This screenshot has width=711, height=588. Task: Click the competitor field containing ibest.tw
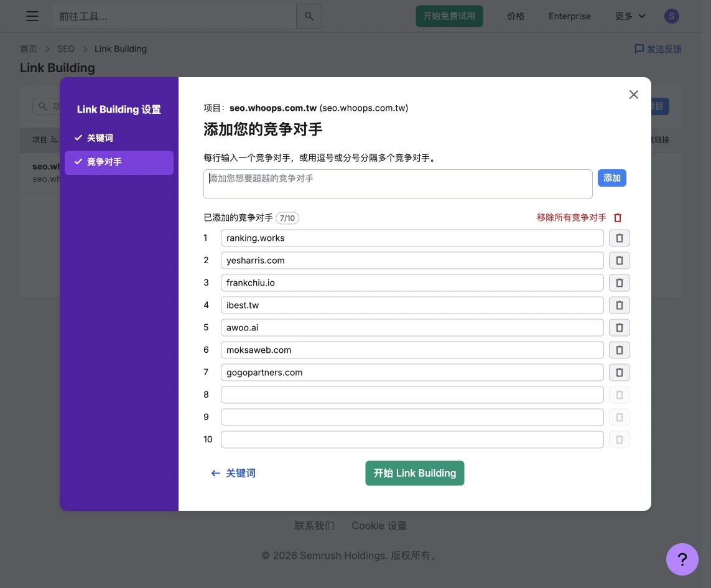pos(412,306)
